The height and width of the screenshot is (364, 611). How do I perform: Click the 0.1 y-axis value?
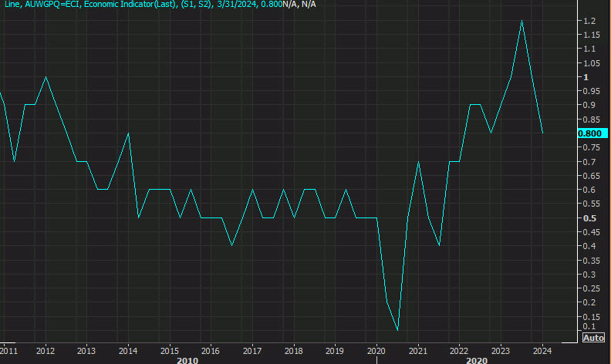pyautogui.click(x=589, y=326)
